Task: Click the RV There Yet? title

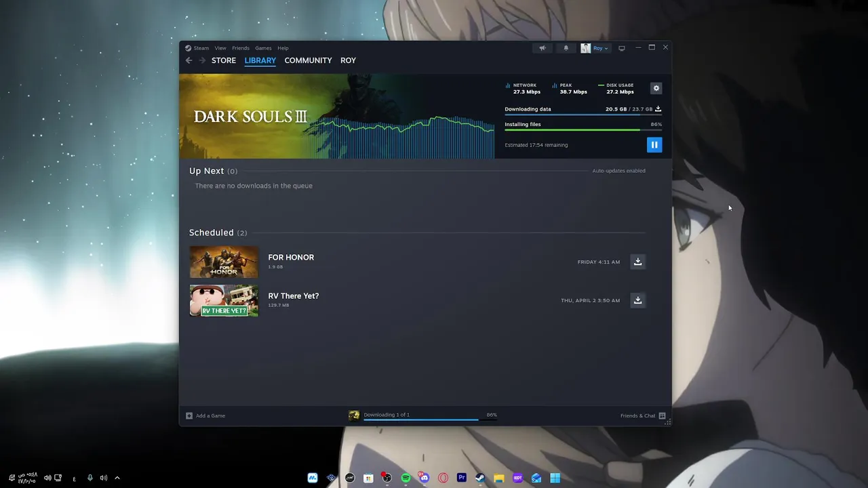Action: [294, 296]
